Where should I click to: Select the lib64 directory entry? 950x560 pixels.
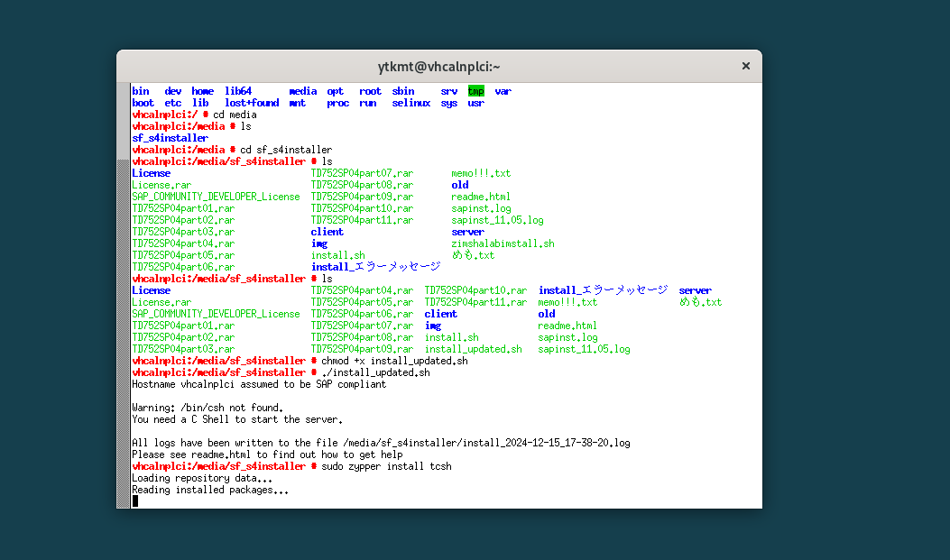238,91
